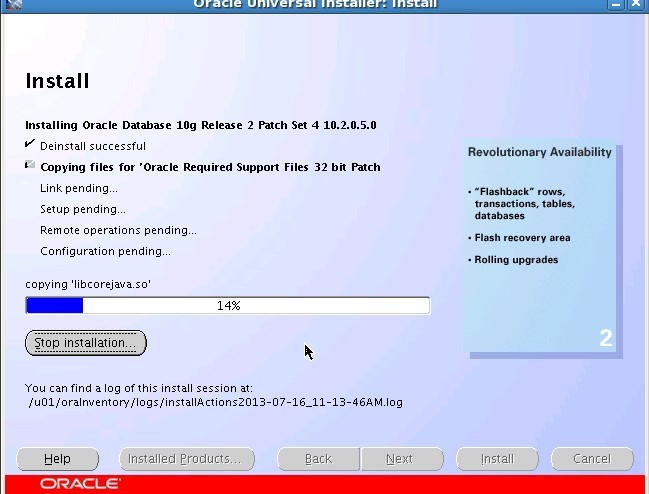Image resolution: width=649 pixels, height=494 pixels.
Task: Click the Oracle logo in red footer
Action: click(80, 484)
